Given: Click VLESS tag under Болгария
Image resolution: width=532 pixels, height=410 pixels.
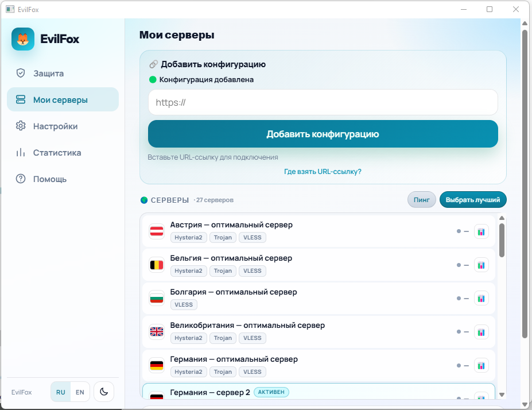Looking at the screenshot, I should (184, 304).
